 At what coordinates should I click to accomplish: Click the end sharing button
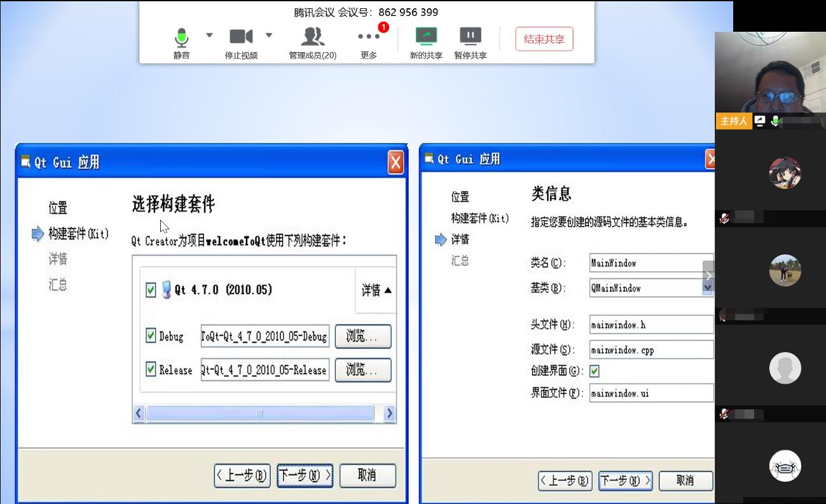point(544,39)
